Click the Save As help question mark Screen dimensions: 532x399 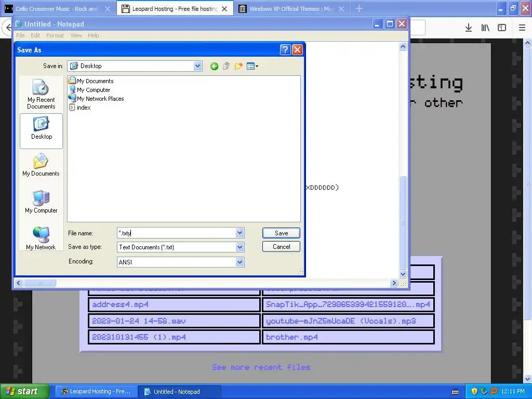(285, 50)
